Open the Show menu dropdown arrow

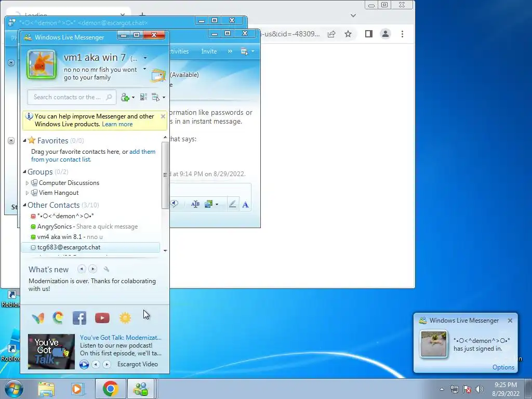point(164,98)
